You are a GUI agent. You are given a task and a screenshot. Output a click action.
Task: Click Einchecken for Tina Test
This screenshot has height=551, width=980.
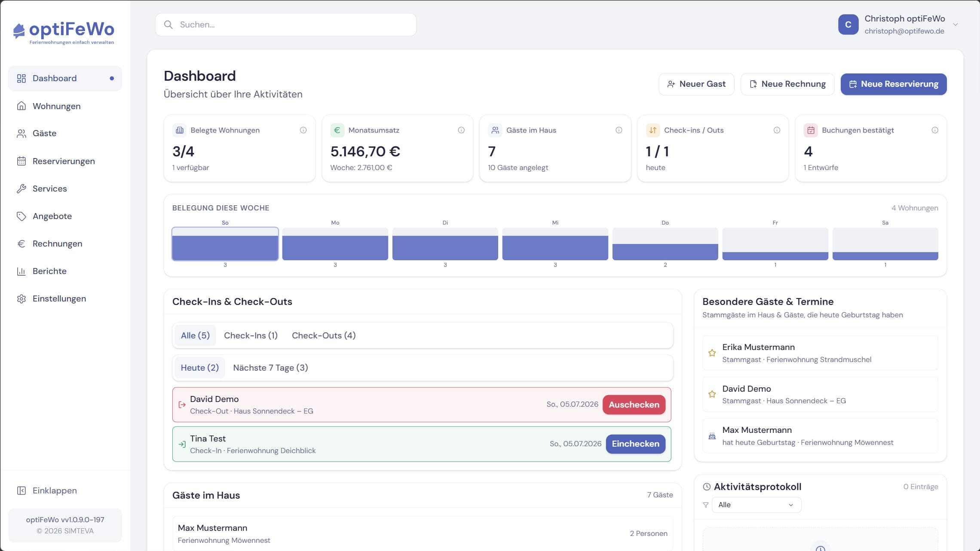pos(635,444)
